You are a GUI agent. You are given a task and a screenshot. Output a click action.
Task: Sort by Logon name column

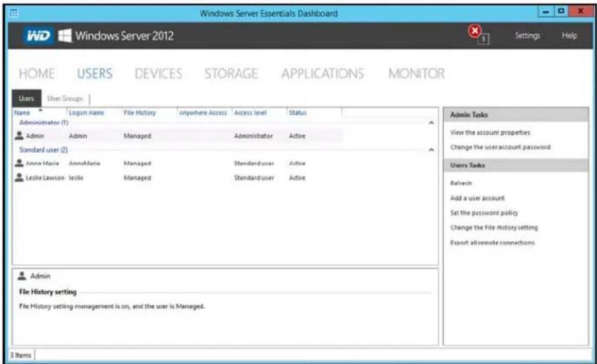point(86,113)
